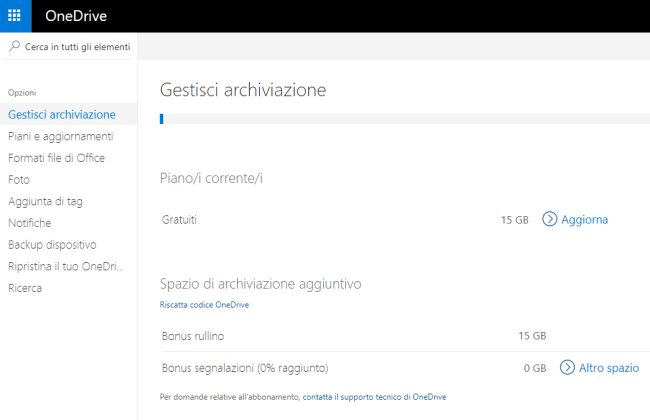Open Aggiunta di tag option
650x420 pixels.
click(46, 202)
